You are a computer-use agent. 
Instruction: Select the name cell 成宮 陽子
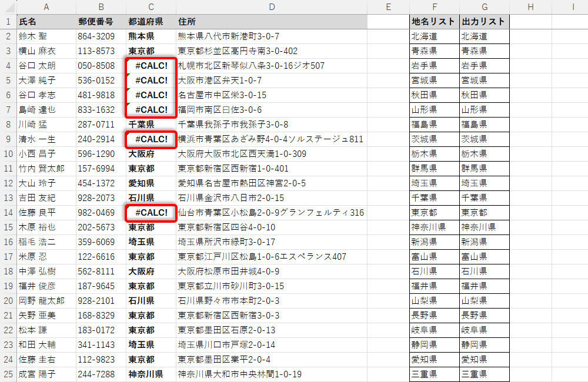pos(46,374)
